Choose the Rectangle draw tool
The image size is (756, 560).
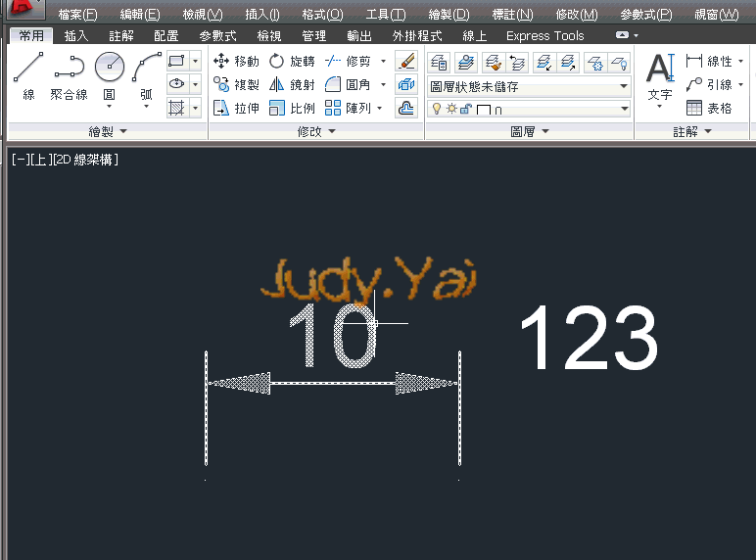click(x=177, y=62)
